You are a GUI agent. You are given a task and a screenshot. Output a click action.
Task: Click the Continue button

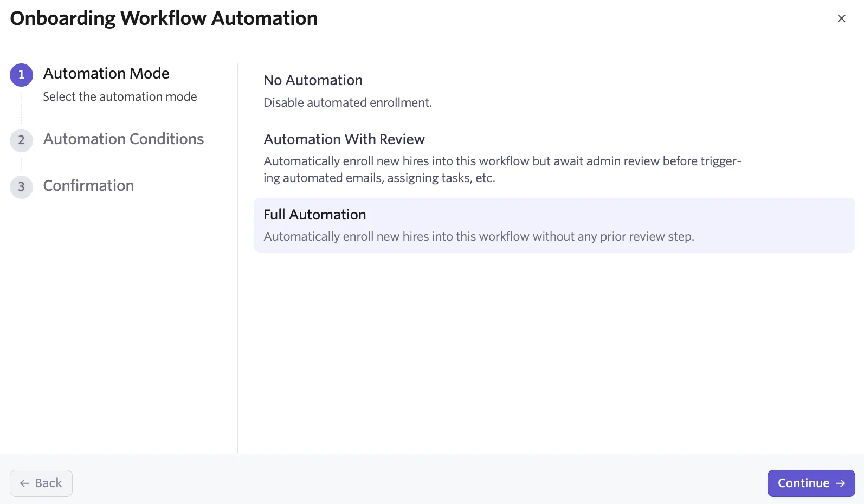pyautogui.click(x=811, y=483)
